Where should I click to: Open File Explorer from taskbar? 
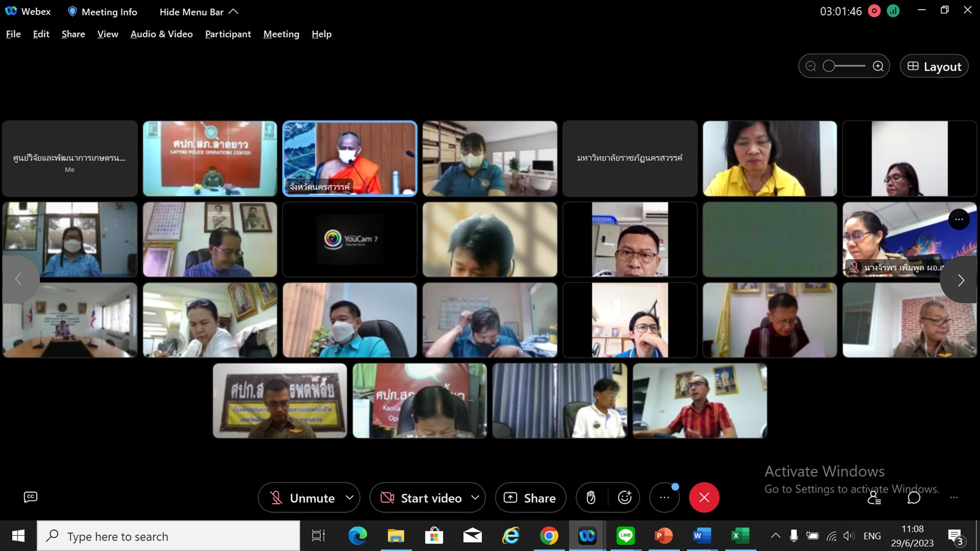pos(396,536)
